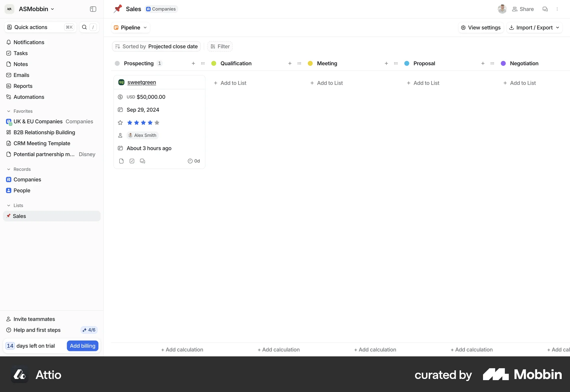This screenshot has height=392, width=570.
Task: Collapse the sidebar with the panel icon
Action: click(93, 9)
